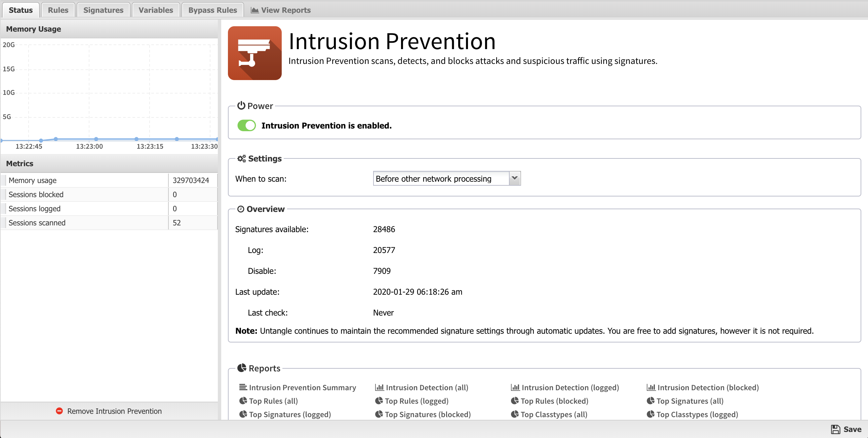Image resolution: width=868 pixels, height=438 pixels.
Task: Click the Reports pie chart icon
Action: [x=242, y=368]
